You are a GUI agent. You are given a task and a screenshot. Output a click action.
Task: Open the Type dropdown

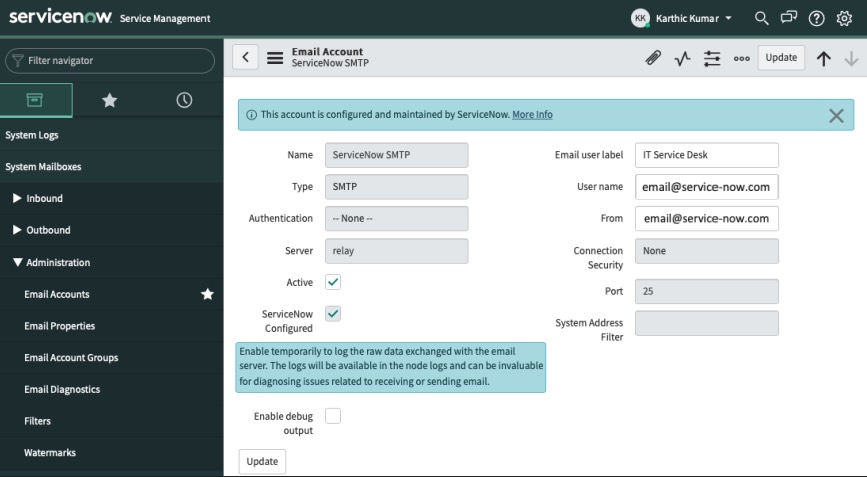[x=396, y=187]
